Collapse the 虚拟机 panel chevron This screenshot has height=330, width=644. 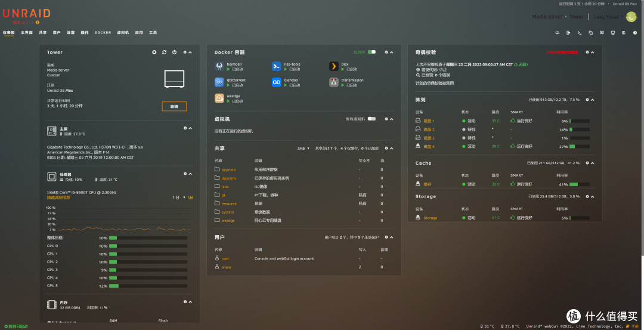tap(391, 119)
